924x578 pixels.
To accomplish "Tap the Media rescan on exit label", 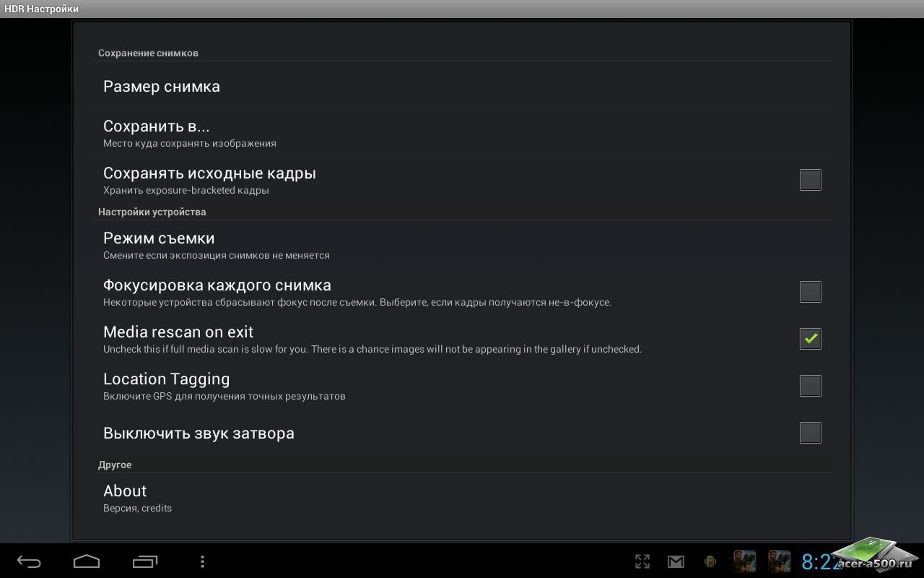I will click(x=178, y=332).
